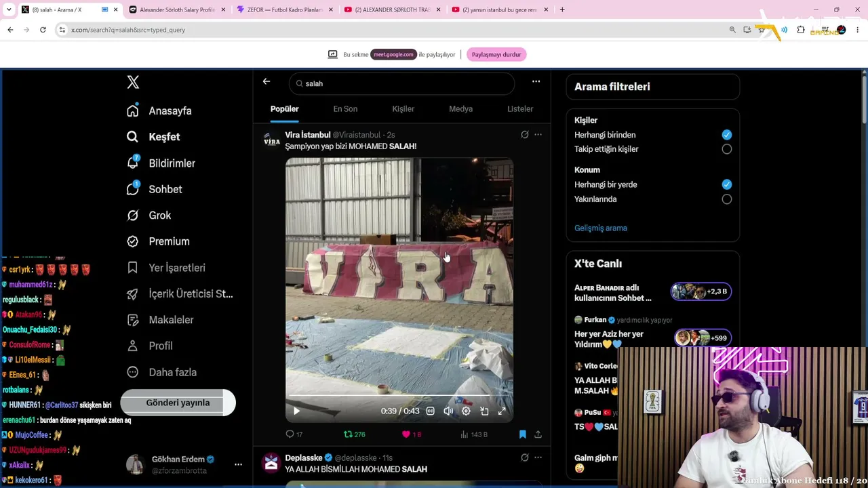Launch Grok from the sidebar icon
Viewport: 868px width, 488px height.
[x=133, y=216]
